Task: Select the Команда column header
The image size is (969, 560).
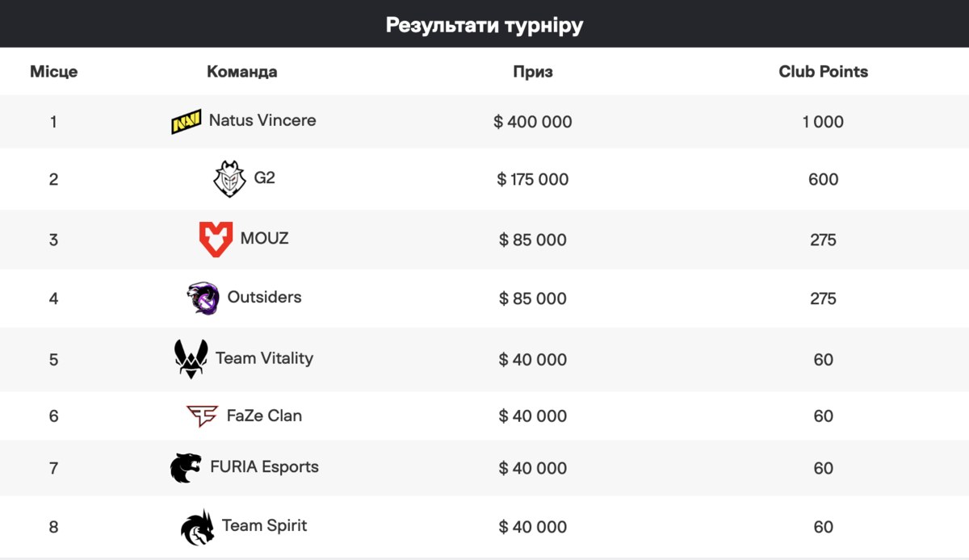Action: click(242, 72)
